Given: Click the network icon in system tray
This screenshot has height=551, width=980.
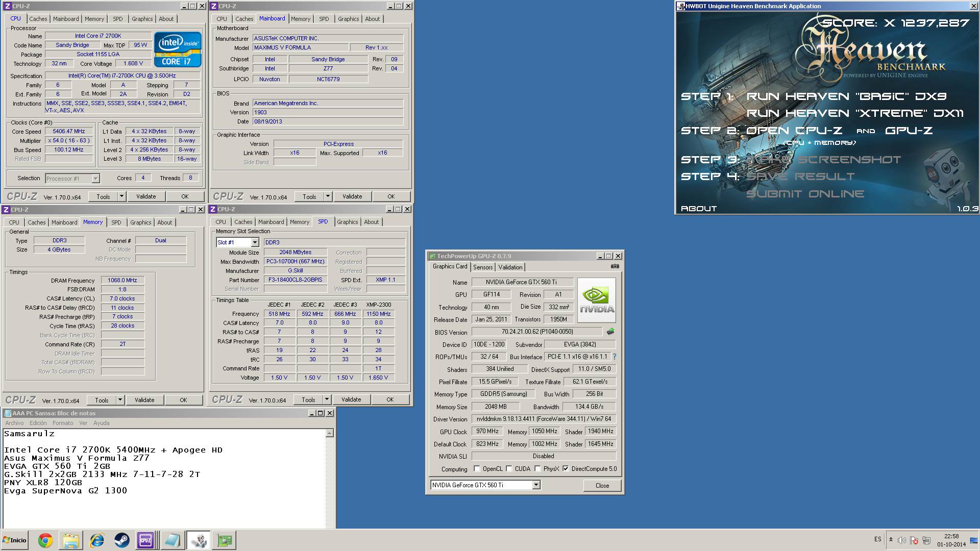Looking at the screenshot, I should [x=926, y=540].
